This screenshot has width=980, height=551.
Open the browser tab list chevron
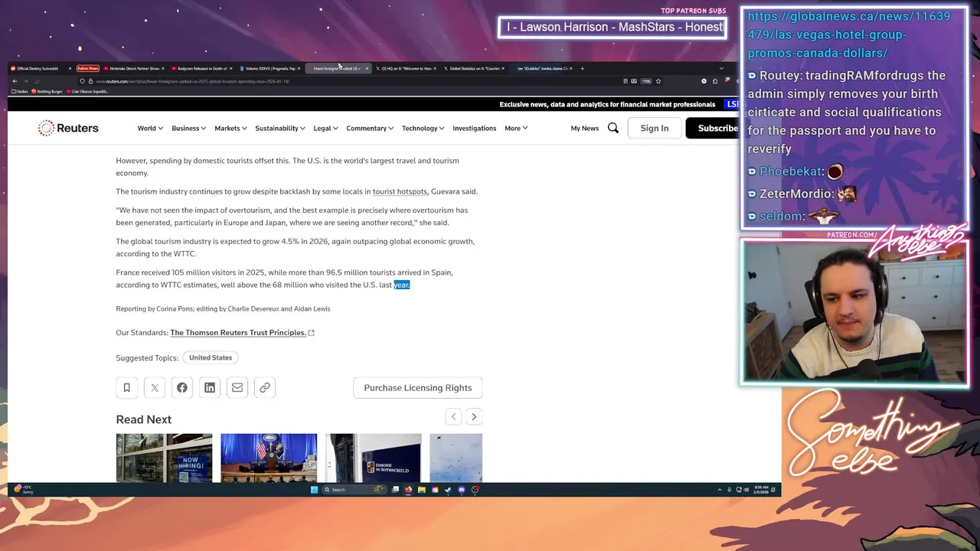point(721,69)
